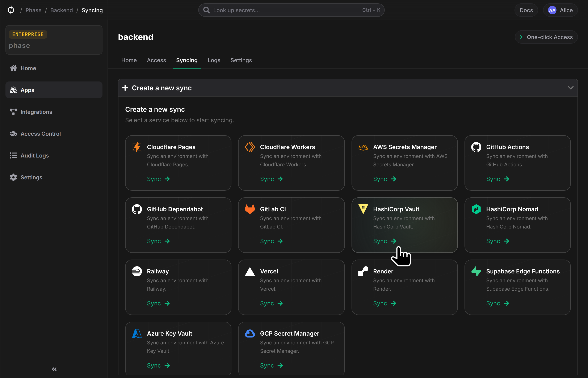Focus the Look up secrets search field
The width and height of the screenshot is (588, 378).
click(291, 10)
